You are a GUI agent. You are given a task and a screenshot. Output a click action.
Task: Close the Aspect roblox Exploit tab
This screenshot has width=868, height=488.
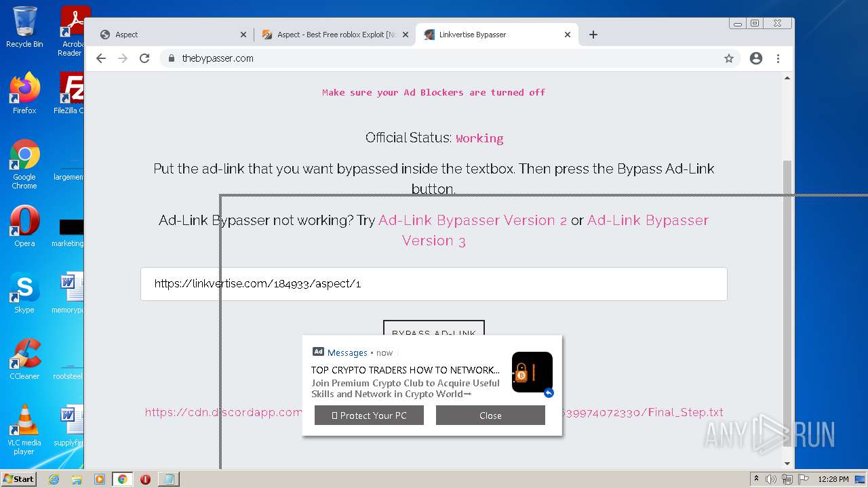coord(406,35)
